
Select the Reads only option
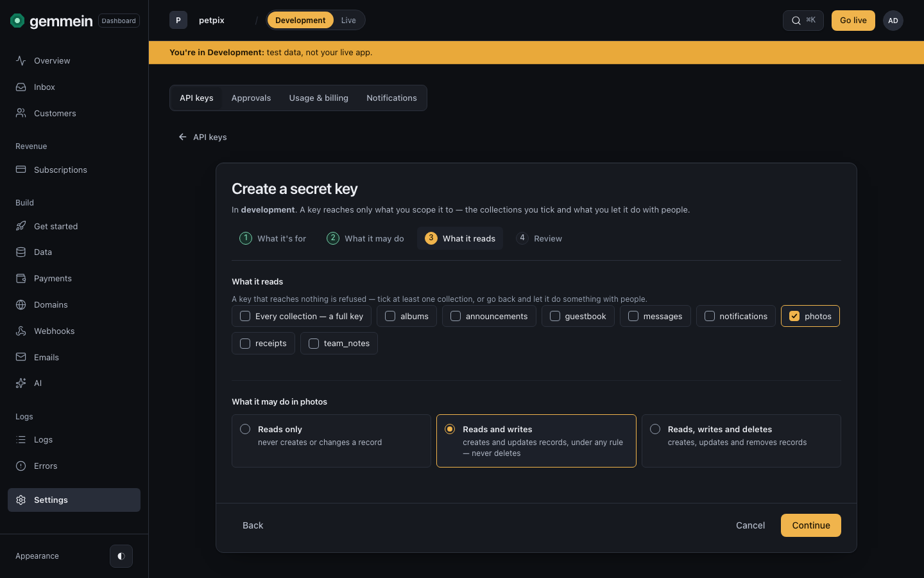pyautogui.click(x=331, y=441)
